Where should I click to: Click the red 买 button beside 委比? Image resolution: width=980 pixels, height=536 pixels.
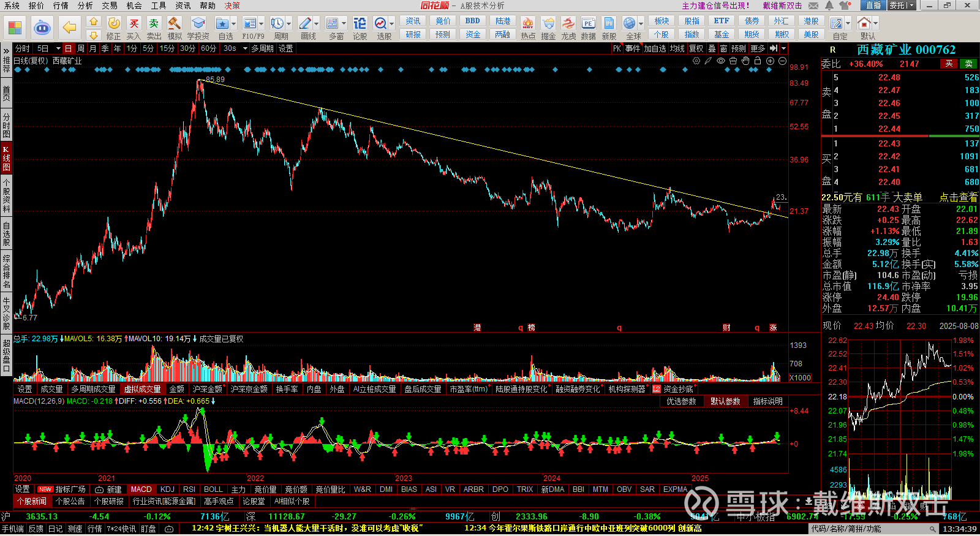[949, 64]
